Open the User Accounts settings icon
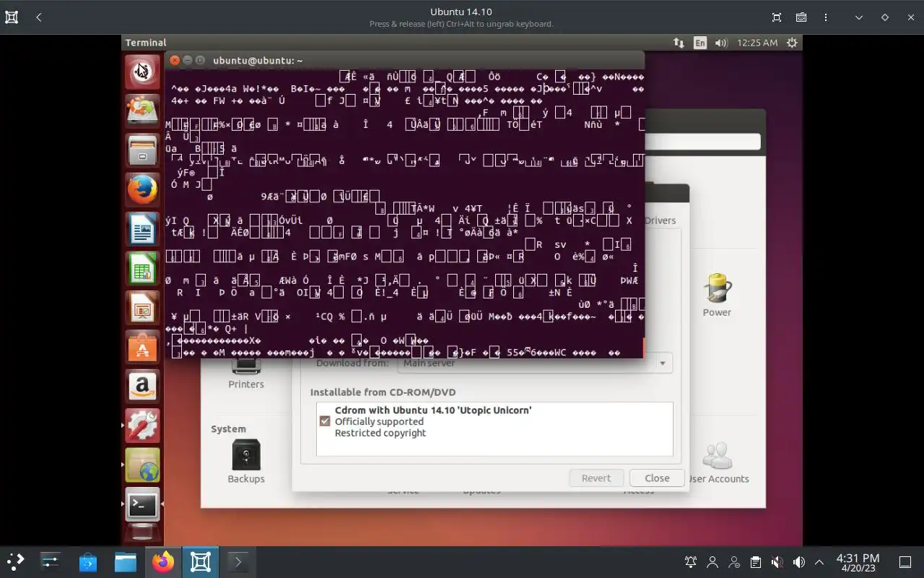 tap(718, 462)
